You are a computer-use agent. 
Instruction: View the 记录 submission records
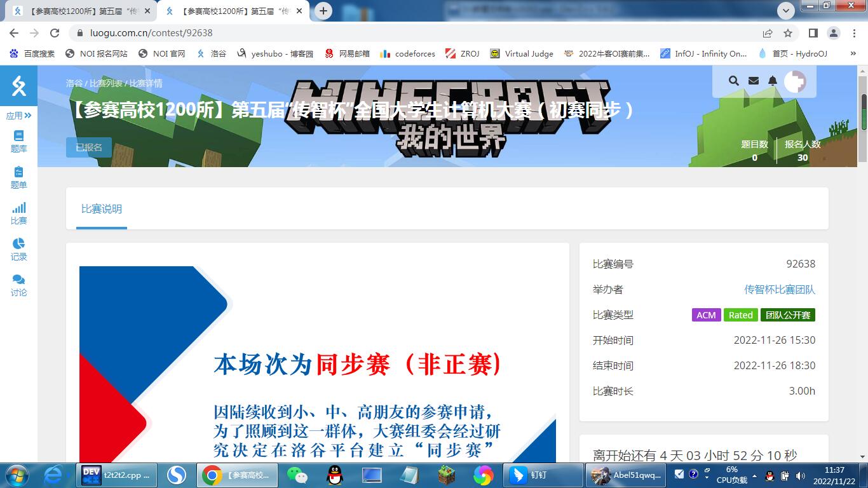[18, 249]
